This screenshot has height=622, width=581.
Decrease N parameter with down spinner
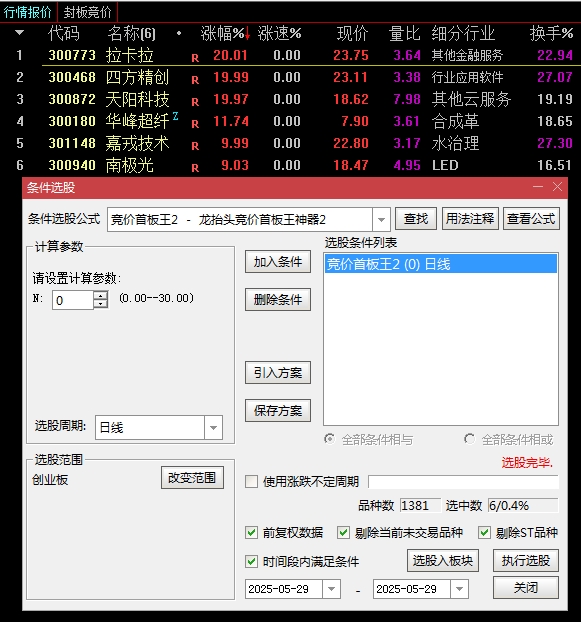pos(101,304)
